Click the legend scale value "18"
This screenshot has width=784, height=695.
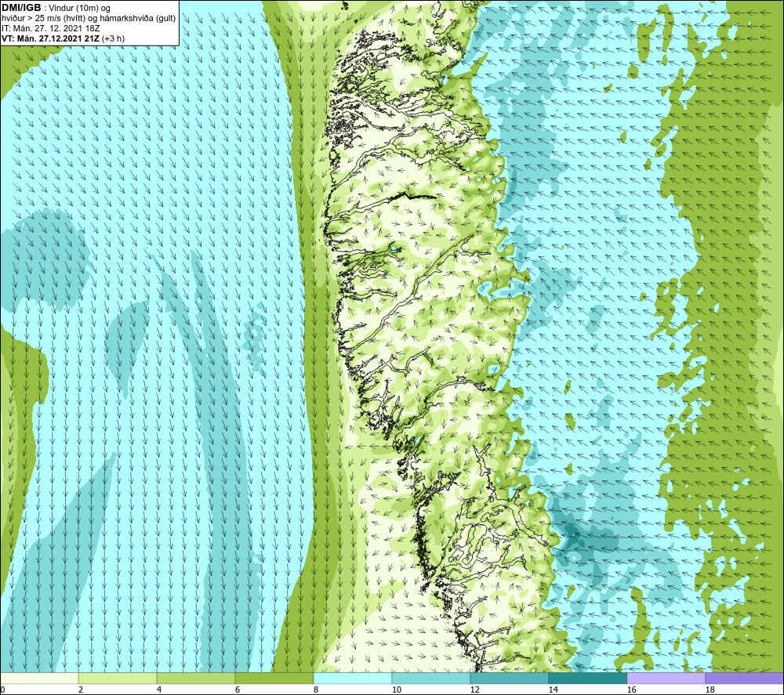click(x=710, y=690)
